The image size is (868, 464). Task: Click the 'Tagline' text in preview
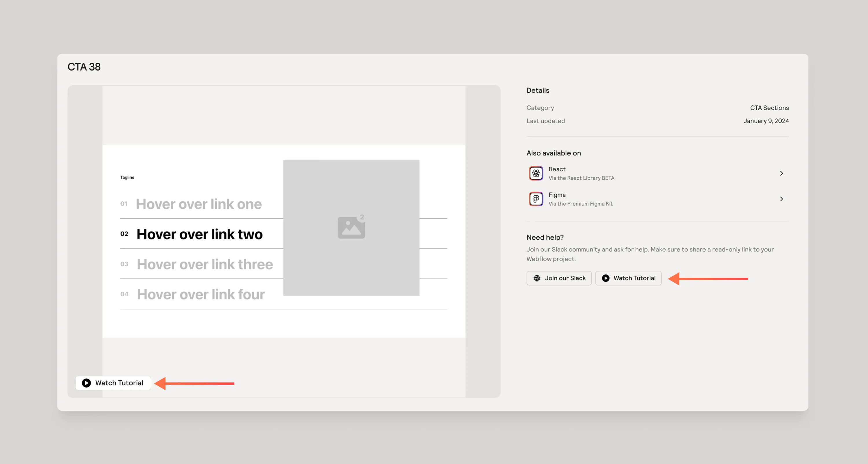point(127,177)
